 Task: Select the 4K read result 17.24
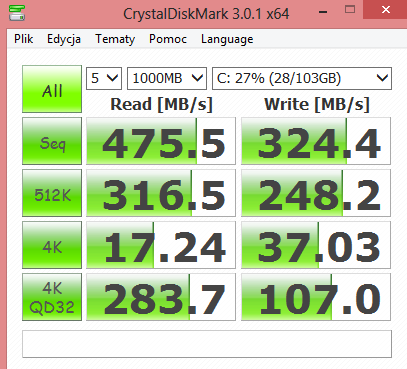[161, 245]
